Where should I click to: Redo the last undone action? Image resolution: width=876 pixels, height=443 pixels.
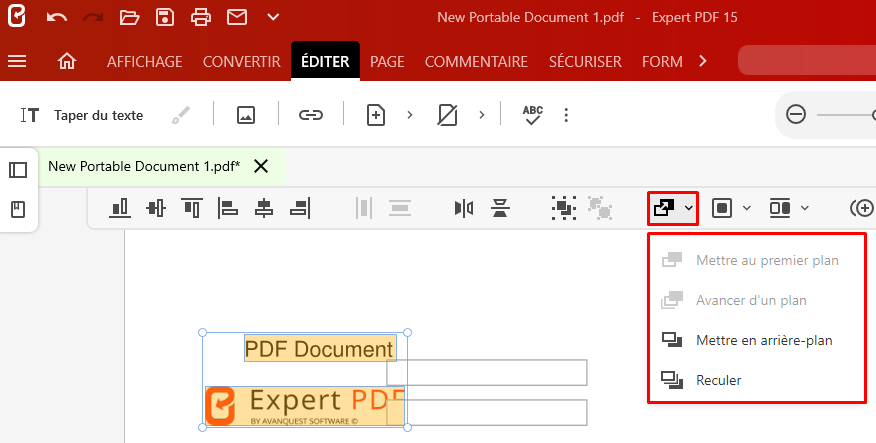pos(93,17)
